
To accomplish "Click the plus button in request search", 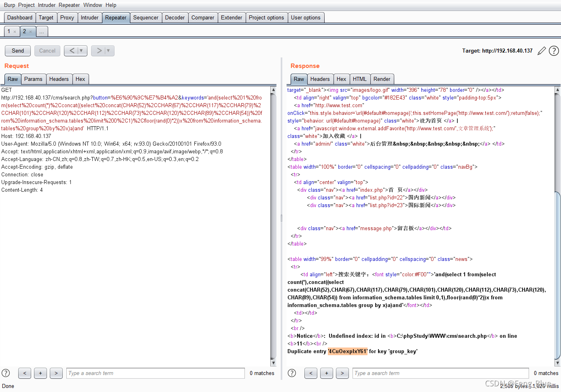I will pos(40,373).
